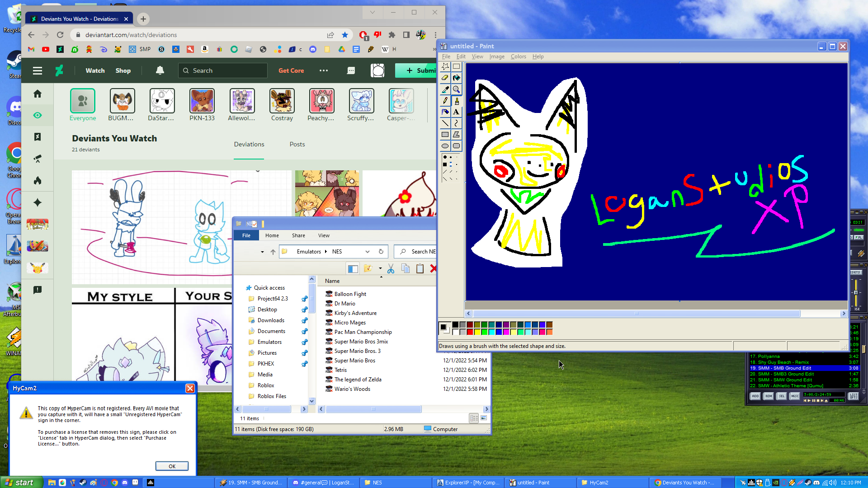The width and height of the screenshot is (868, 488).
Task: Select the medium round brush shape
Action: [451, 157]
